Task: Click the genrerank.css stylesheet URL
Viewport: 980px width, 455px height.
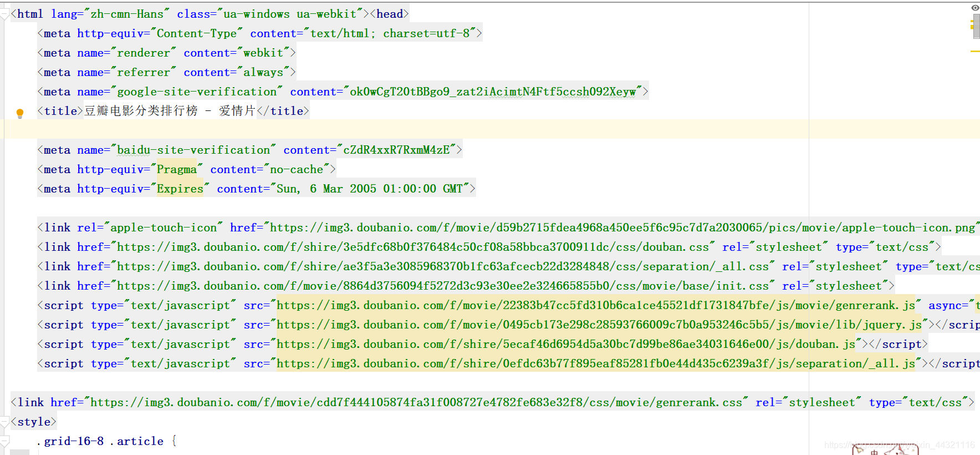Action: [416, 402]
